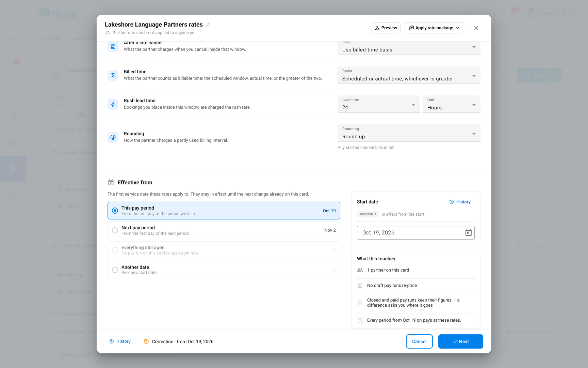Click the pencil icon to rename rate card

click(208, 25)
